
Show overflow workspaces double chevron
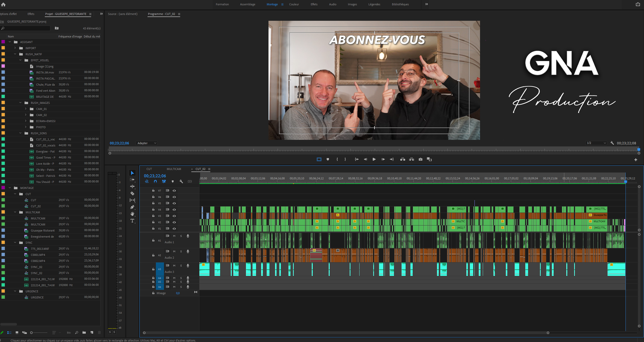pyautogui.click(x=427, y=4)
